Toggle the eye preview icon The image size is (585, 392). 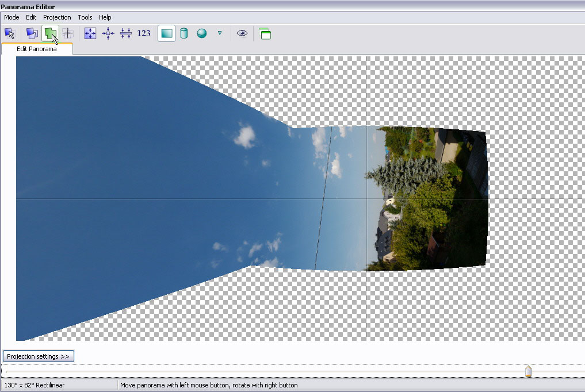242,33
